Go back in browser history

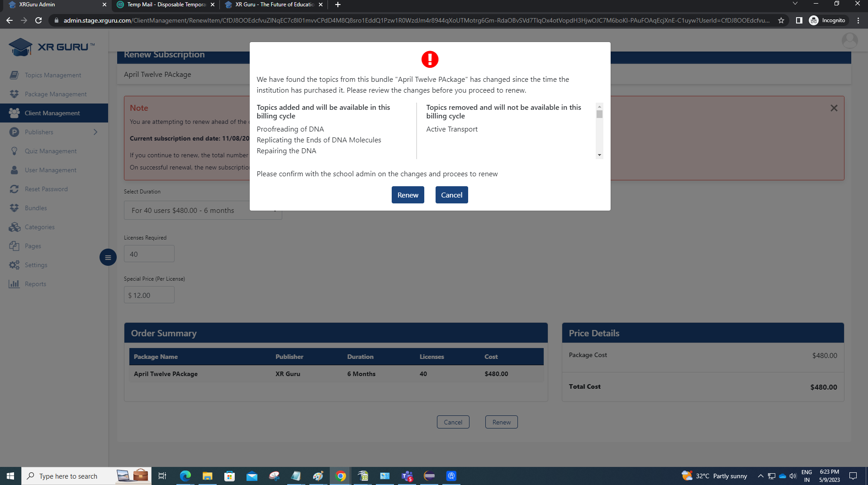[x=9, y=20]
